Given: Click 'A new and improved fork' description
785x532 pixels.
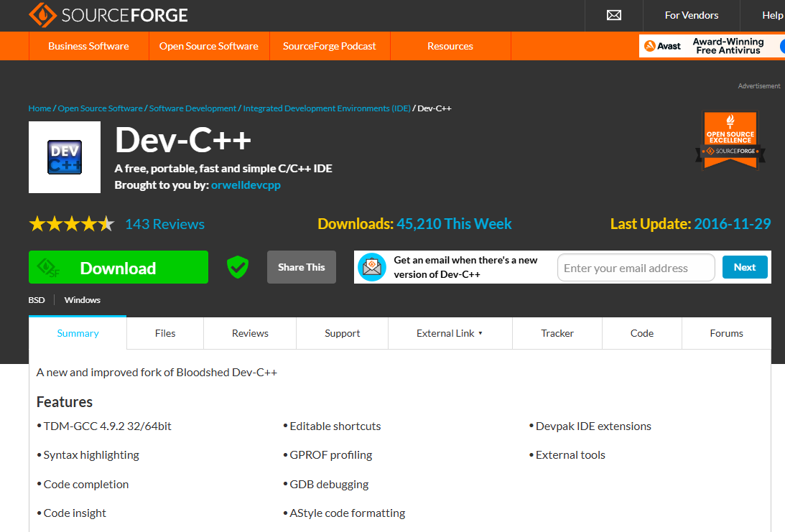Looking at the screenshot, I should click(157, 373).
